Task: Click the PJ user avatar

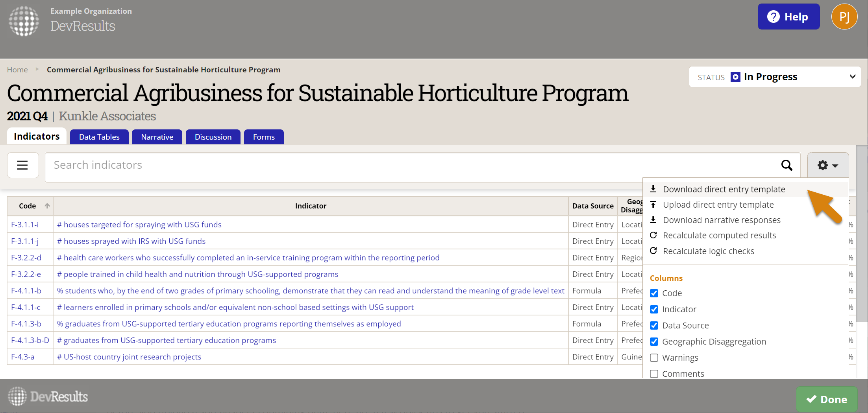Action: click(844, 17)
